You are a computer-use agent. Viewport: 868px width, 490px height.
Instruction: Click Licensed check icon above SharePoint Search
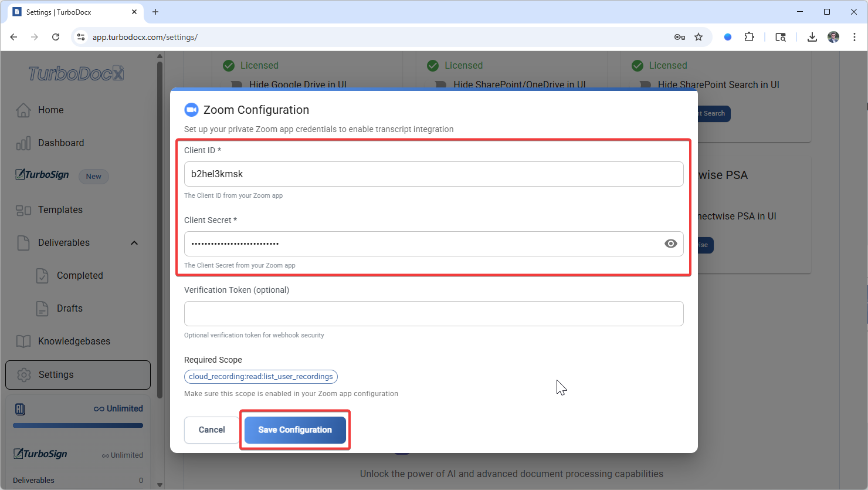click(638, 66)
